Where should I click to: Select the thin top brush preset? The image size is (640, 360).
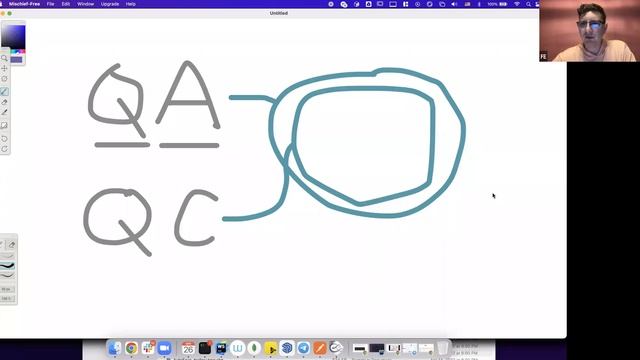(7, 256)
